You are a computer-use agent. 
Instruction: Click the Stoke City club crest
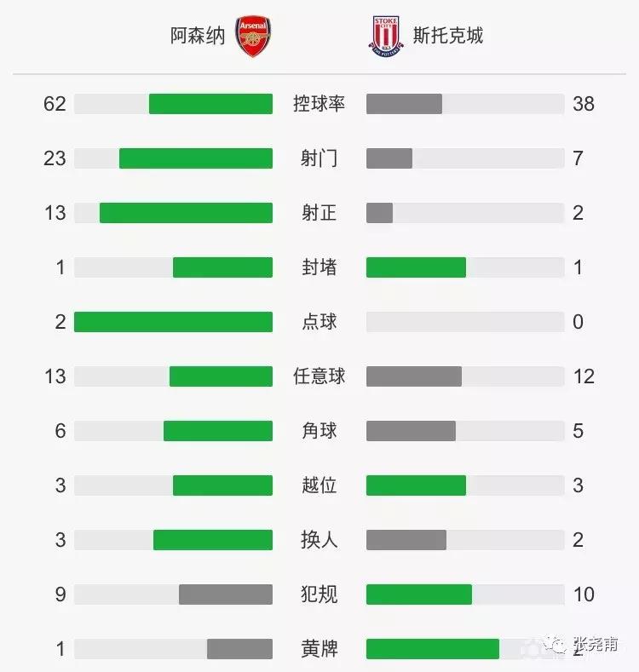coord(386,37)
